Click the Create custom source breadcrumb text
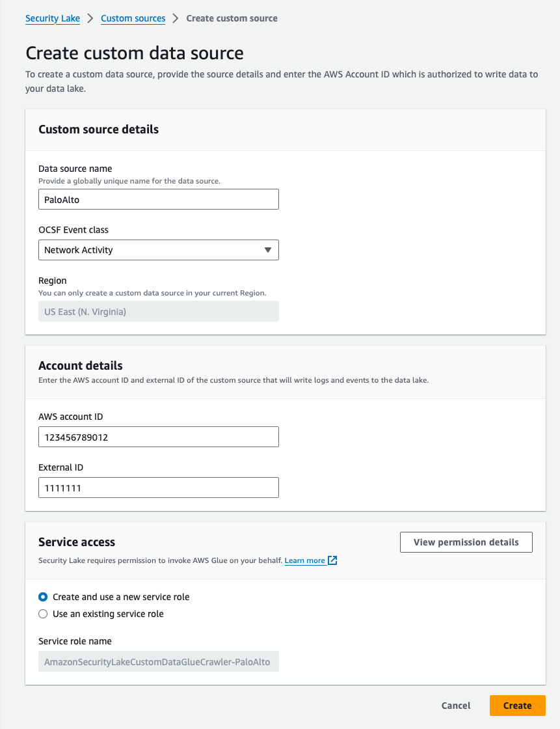560x729 pixels. 232,19
